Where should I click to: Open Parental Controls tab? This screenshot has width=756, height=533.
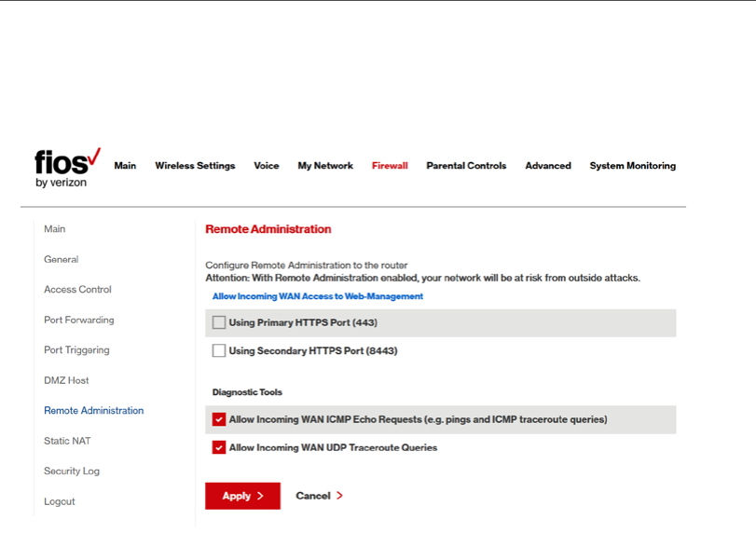click(x=466, y=166)
